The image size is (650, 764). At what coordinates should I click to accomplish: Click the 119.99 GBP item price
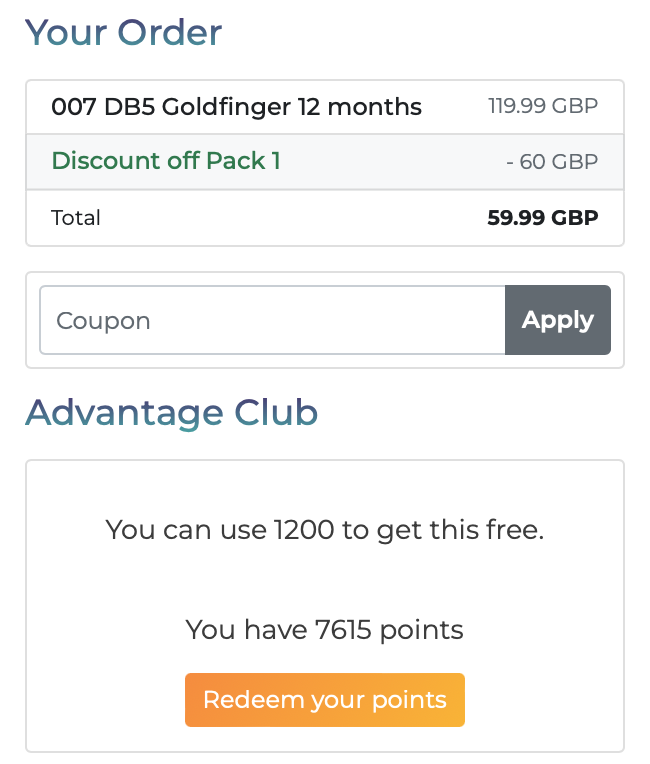(543, 106)
